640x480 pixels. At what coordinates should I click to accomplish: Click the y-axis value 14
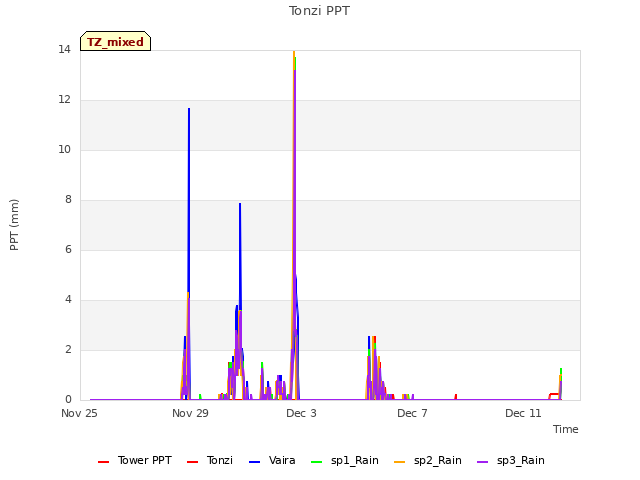tap(64, 50)
